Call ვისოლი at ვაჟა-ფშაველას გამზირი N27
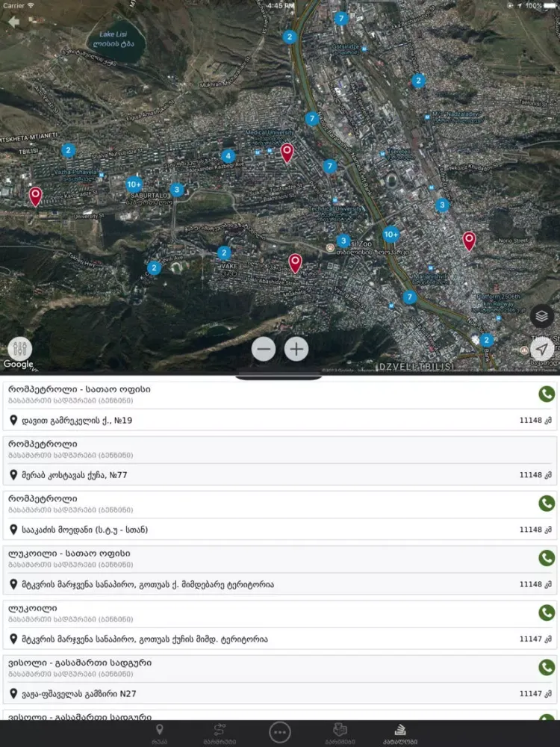Image resolution: width=560 pixels, height=747 pixels. pyautogui.click(x=547, y=667)
